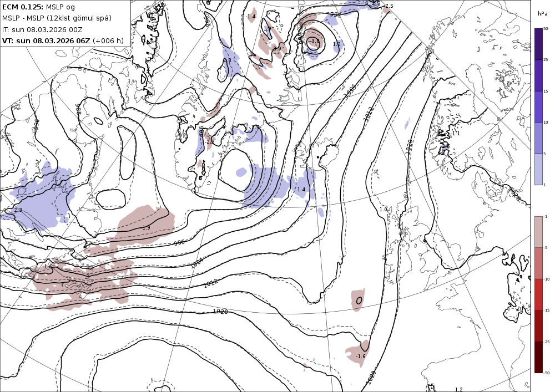Click the -15 to -25 dark red legend swatch
555x392 pixels.
tap(538, 325)
